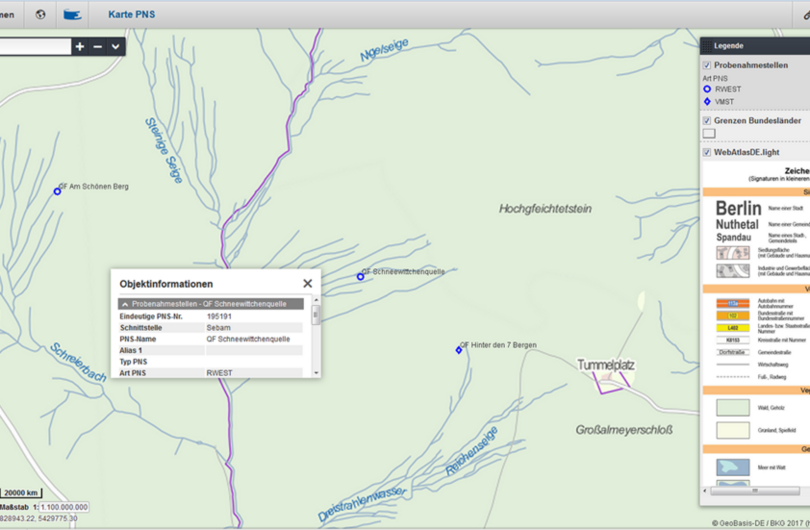Select the QF Am Schönen Berg marker
810x530 pixels.
[x=57, y=191]
